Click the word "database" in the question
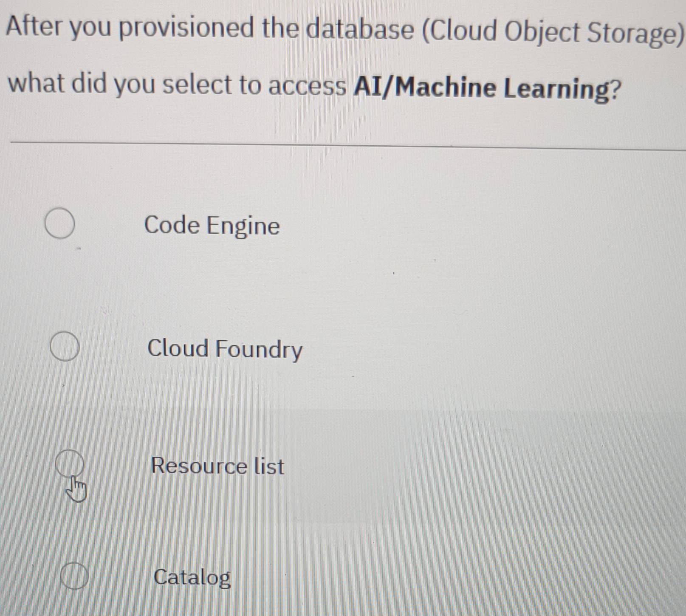The width and height of the screenshot is (686, 616). pos(360,29)
